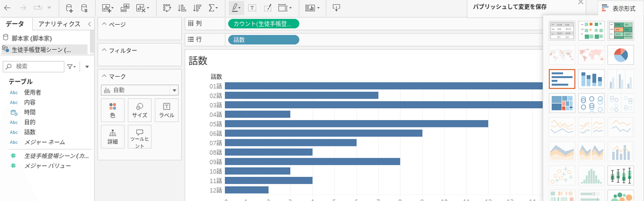Add a new data source

coord(69,8)
